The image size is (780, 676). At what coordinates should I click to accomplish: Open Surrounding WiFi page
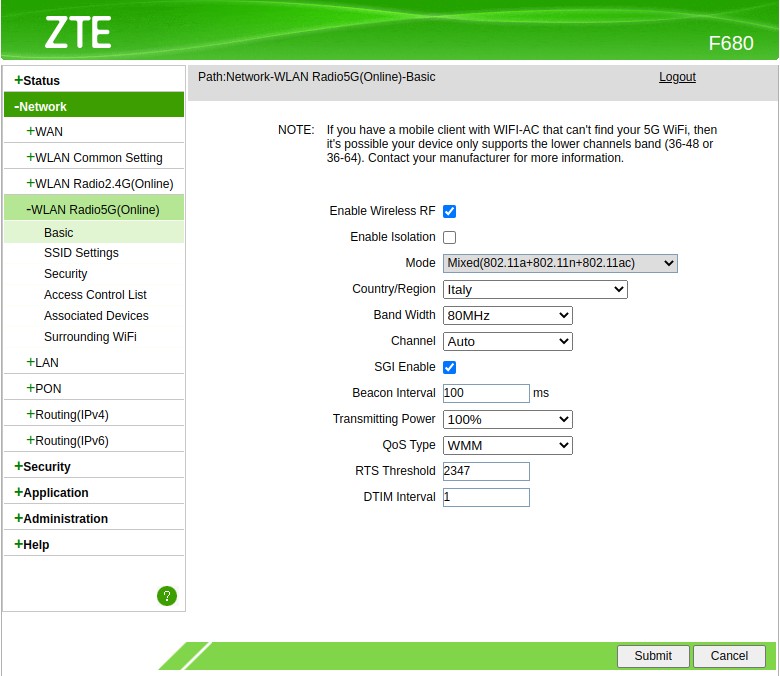pos(90,337)
